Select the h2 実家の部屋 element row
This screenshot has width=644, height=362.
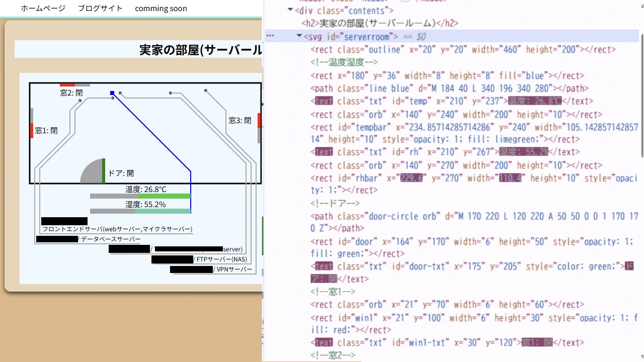coord(380,23)
